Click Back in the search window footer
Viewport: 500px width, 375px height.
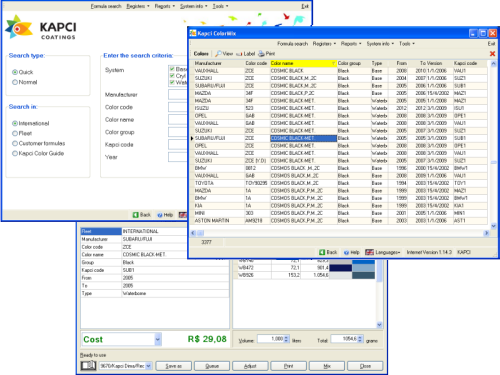(142, 215)
